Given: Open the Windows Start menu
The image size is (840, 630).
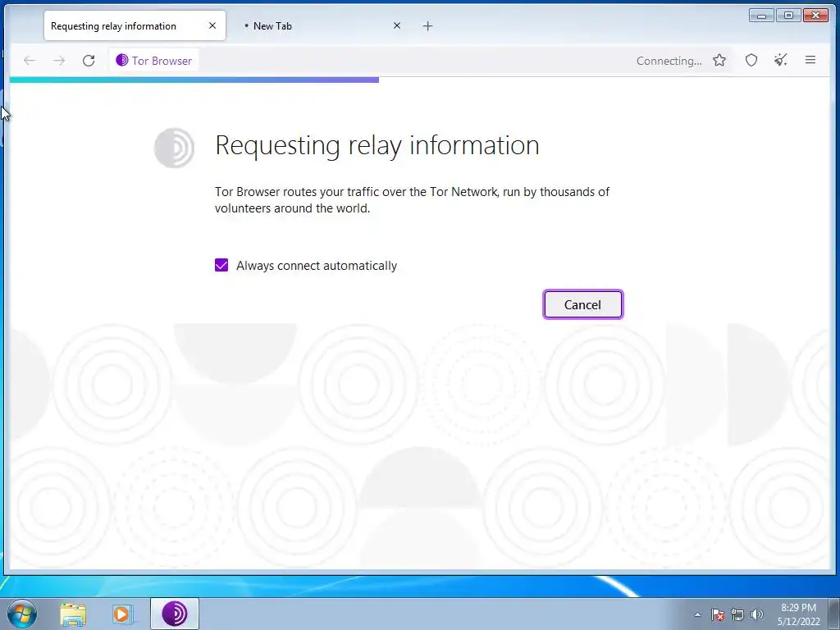Looking at the screenshot, I should (x=22, y=614).
